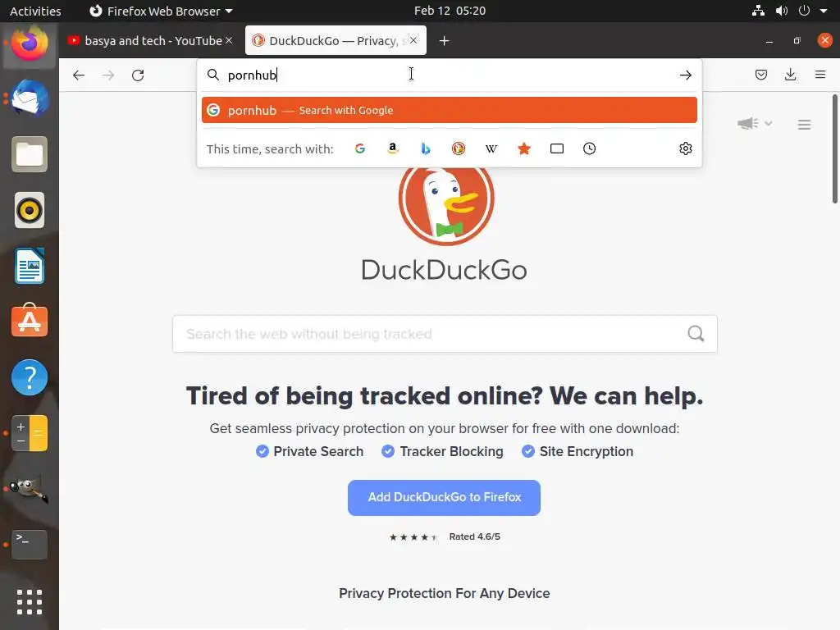The width and height of the screenshot is (840, 630).
Task: Click Add DuckDuckGo to Firefox button
Action: tap(444, 498)
